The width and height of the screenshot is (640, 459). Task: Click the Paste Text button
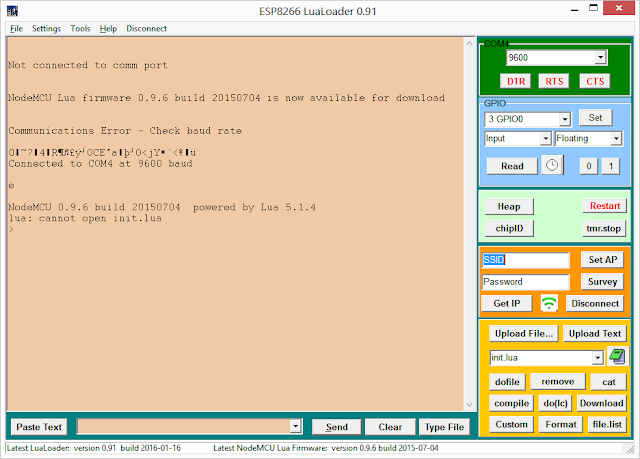39,427
